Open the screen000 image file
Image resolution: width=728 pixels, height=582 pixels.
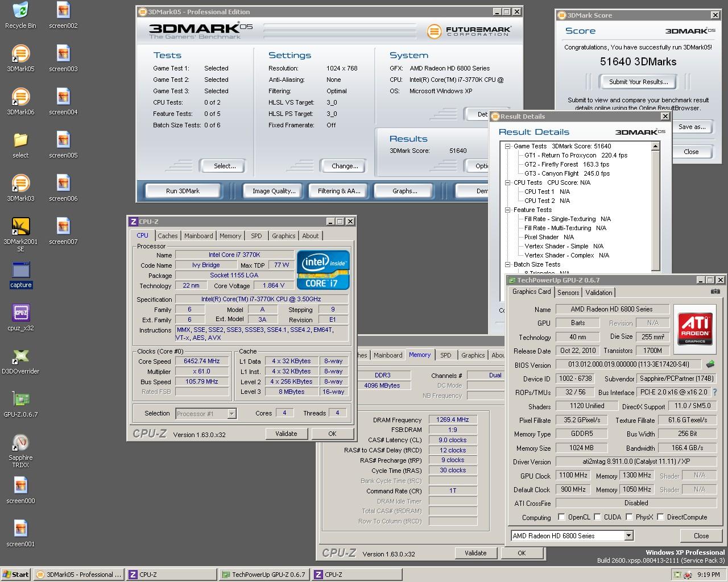click(20, 490)
